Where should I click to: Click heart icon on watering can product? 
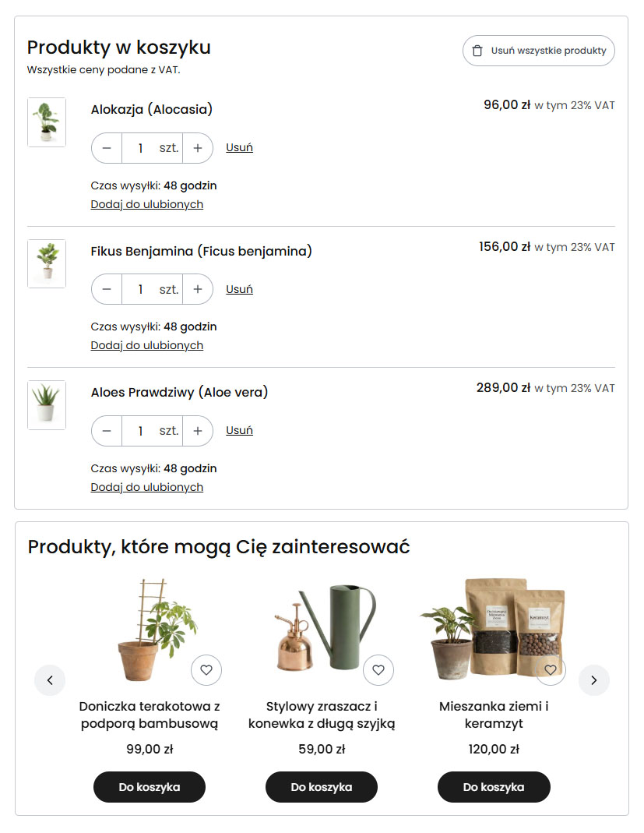[378, 670]
